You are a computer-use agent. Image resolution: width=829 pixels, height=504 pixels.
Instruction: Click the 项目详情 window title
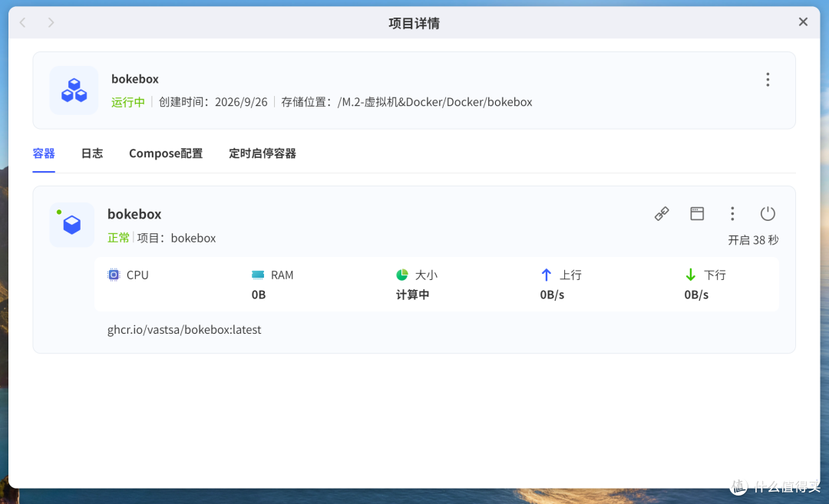coord(414,23)
